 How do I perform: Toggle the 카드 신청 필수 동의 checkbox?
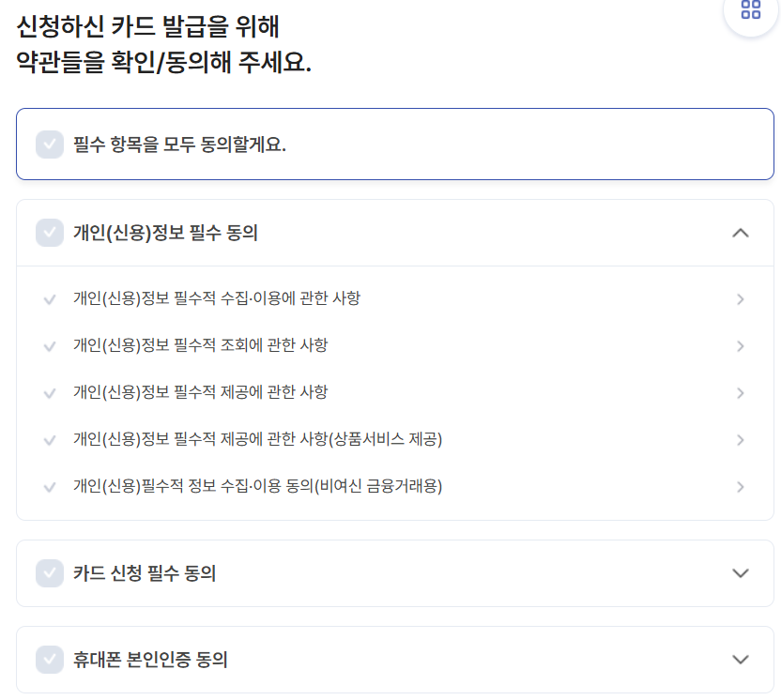click(x=49, y=573)
